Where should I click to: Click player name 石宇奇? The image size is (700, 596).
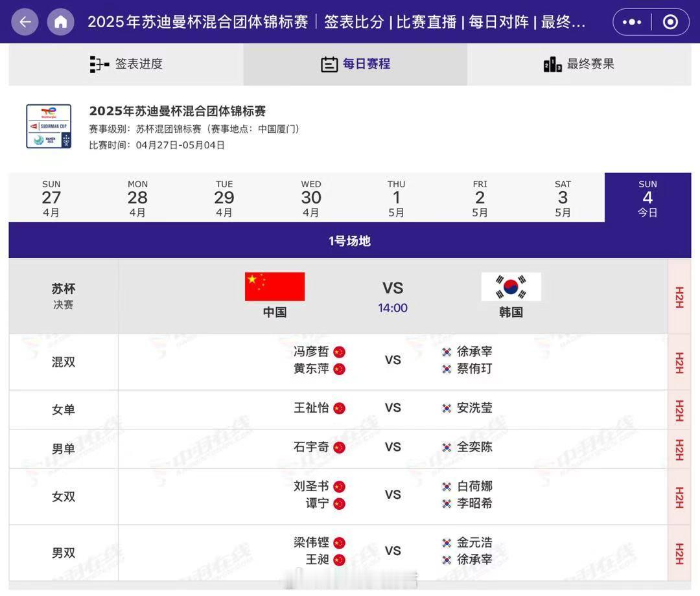click(x=311, y=447)
